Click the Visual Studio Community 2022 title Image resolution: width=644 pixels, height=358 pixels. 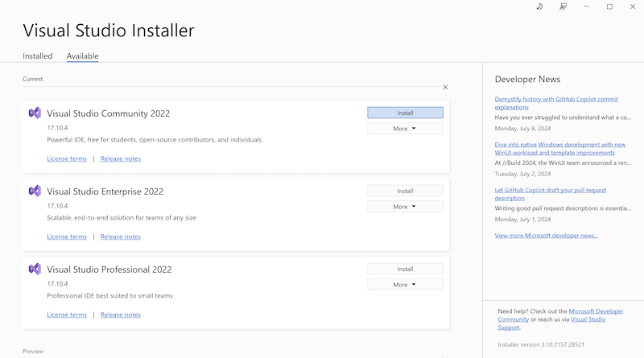coord(109,113)
